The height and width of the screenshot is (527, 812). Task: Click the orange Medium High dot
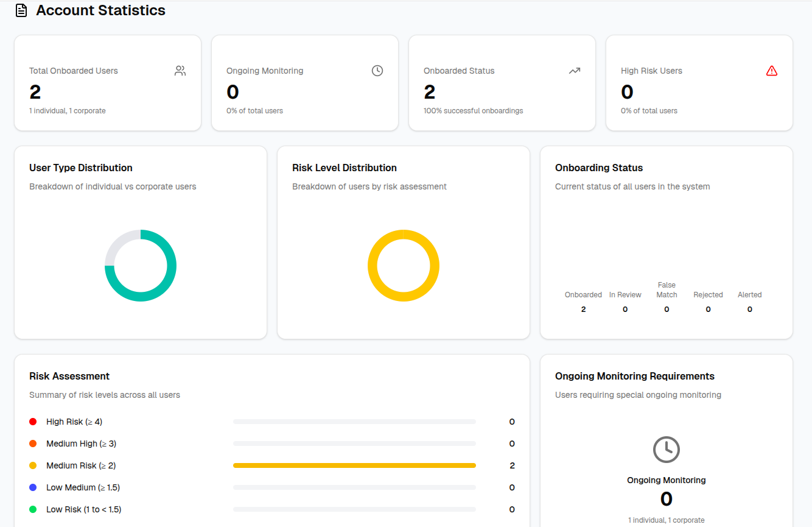(x=33, y=444)
